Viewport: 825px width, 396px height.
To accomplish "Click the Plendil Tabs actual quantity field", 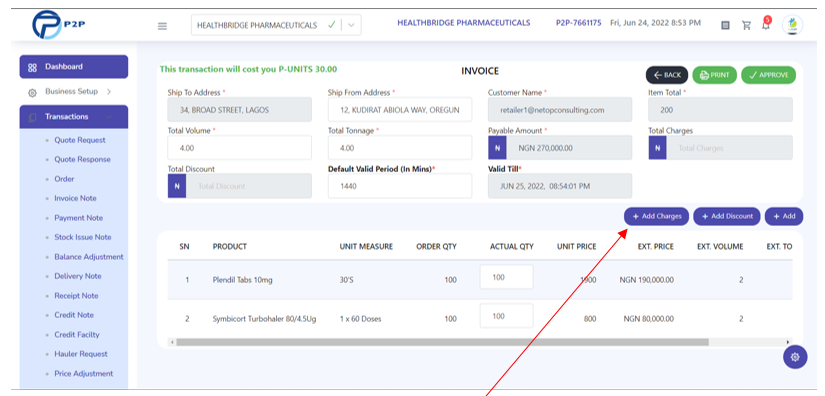I will click(506, 277).
